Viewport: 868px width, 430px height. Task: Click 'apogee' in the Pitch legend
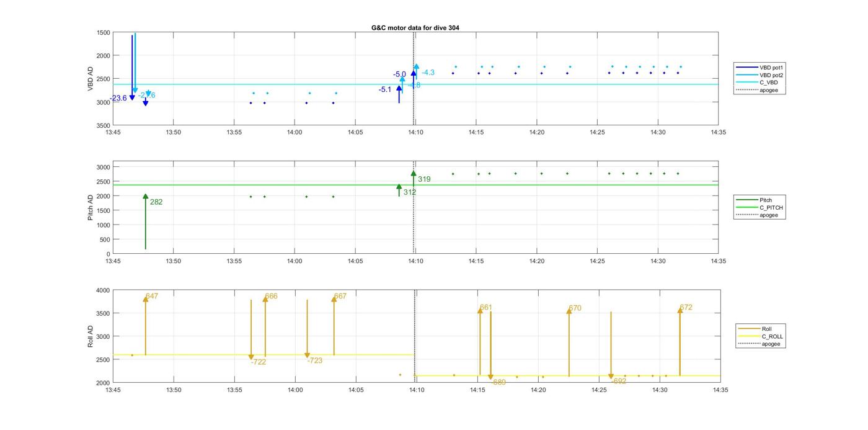tap(769, 215)
